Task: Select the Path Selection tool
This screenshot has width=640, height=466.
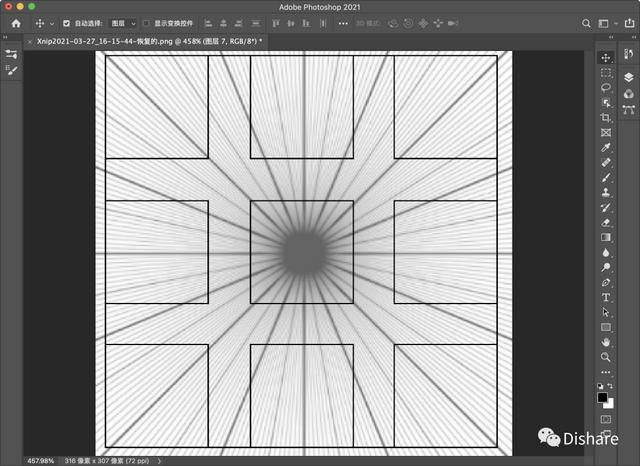Action: pyautogui.click(x=606, y=312)
